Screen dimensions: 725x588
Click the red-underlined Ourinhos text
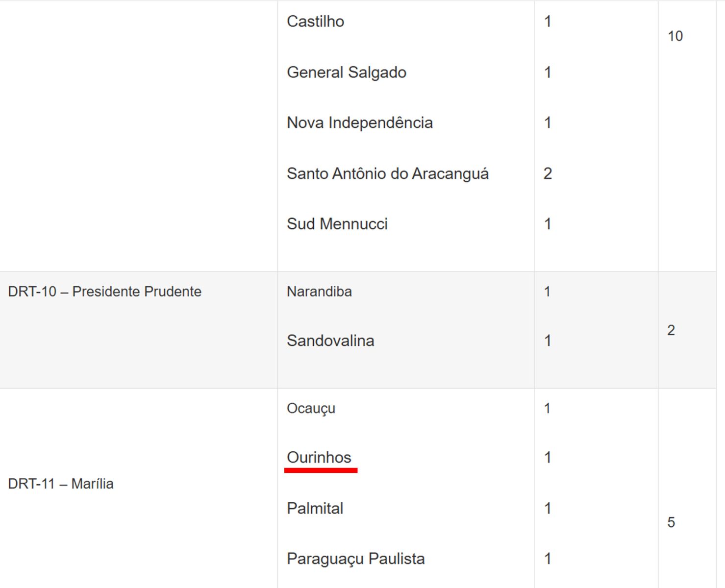[319, 458]
